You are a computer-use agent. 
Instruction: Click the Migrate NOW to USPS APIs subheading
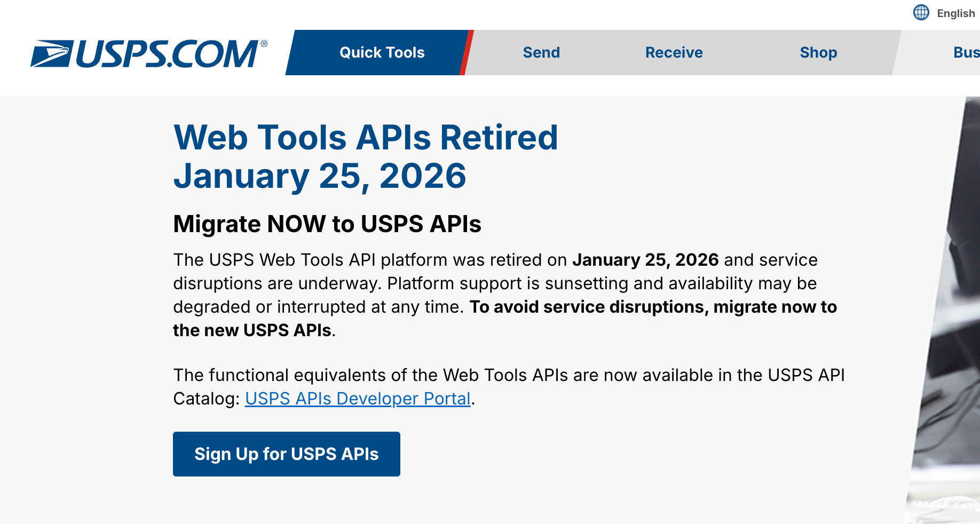[327, 224]
